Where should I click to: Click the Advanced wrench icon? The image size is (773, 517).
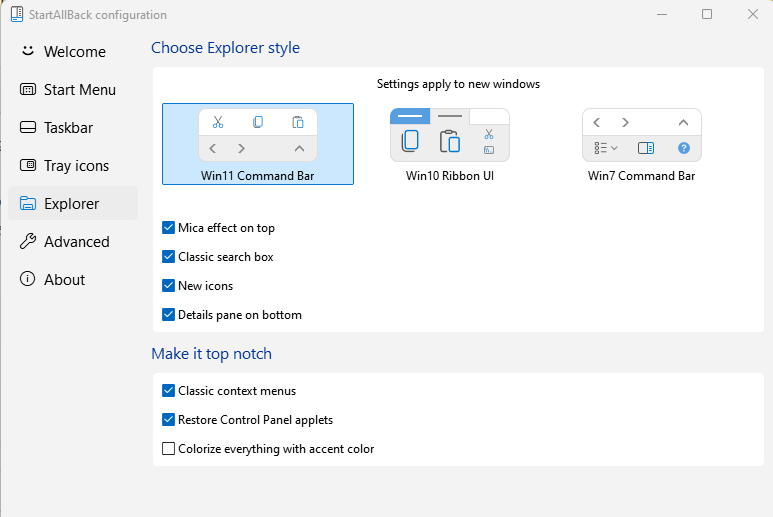tap(28, 241)
